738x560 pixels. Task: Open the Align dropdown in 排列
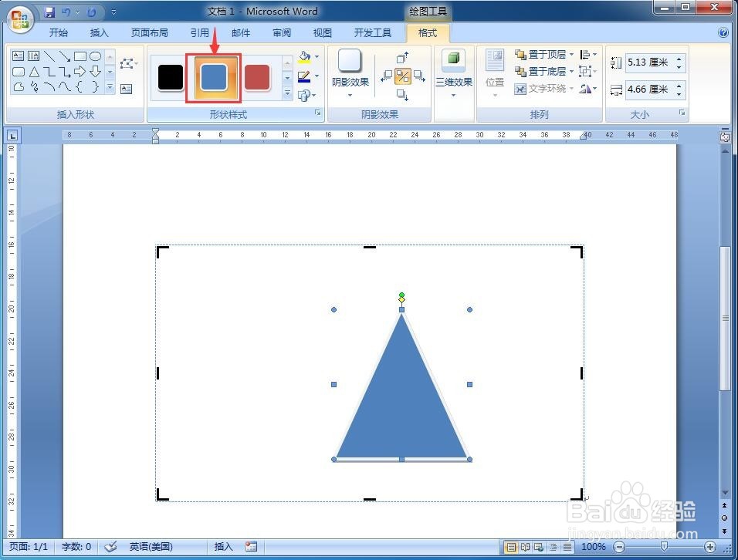coord(588,55)
